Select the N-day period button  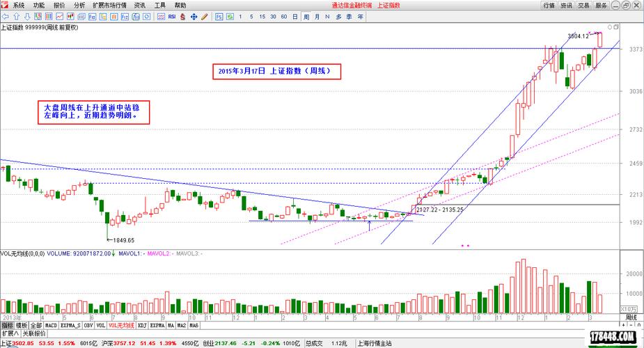click(x=327, y=17)
